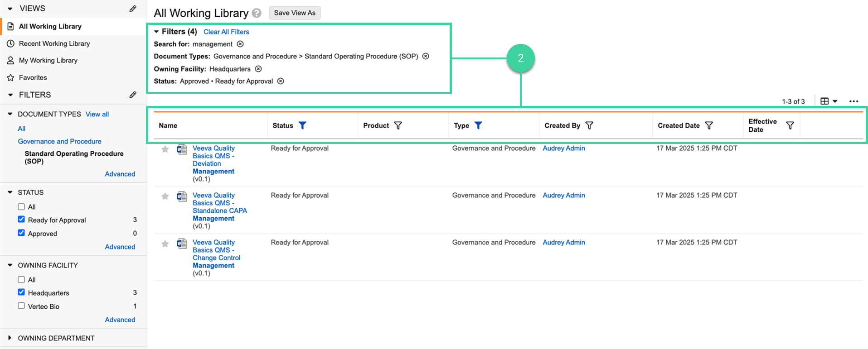The width and height of the screenshot is (868, 349).
Task: Open help icon beside All Working Library title
Action: point(257,13)
